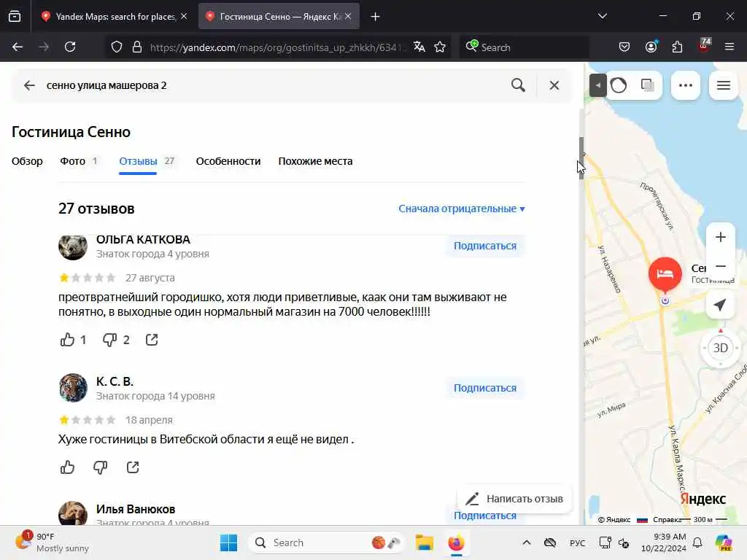Close the Гостиница Сенно browser tab
Image resolution: width=747 pixels, height=560 pixels.
pos(348,16)
